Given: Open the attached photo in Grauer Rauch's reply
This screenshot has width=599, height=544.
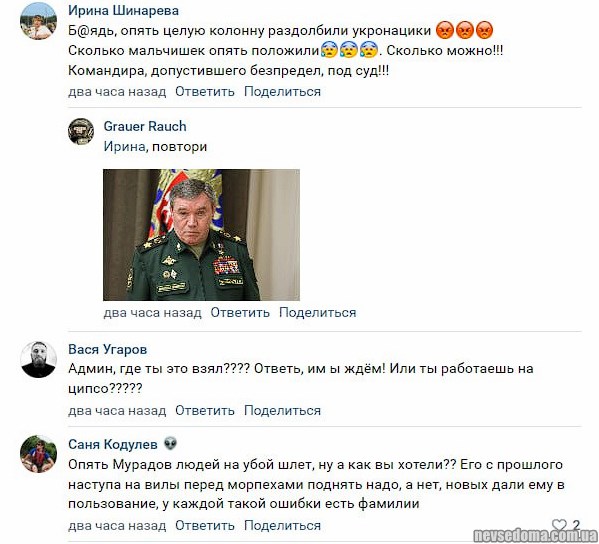Looking at the screenshot, I should [201, 235].
